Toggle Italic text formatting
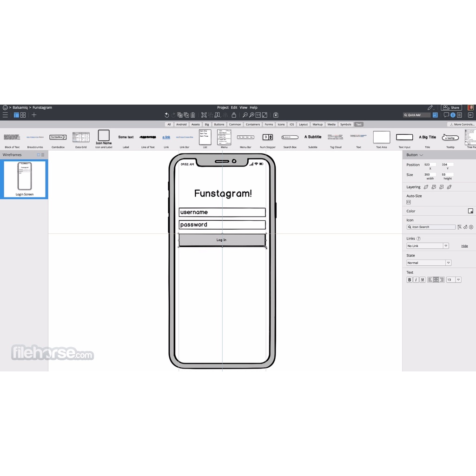Screen dimensions: 476x476 coord(416,279)
